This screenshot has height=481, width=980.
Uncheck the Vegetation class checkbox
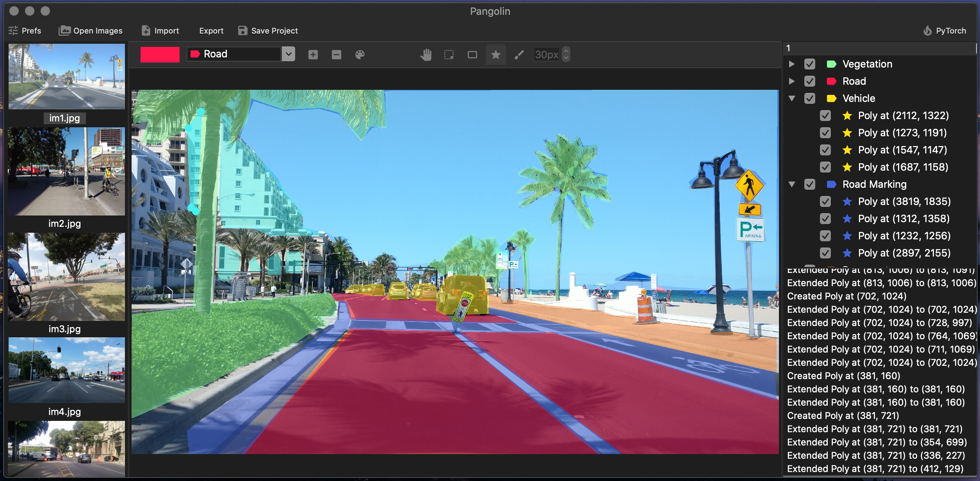point(810,64)
